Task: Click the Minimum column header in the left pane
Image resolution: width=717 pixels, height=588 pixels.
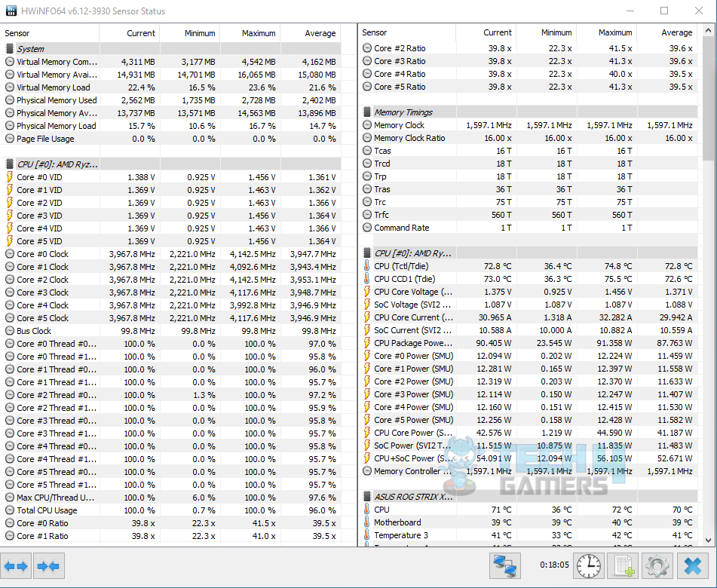Action: pos(190,33)
